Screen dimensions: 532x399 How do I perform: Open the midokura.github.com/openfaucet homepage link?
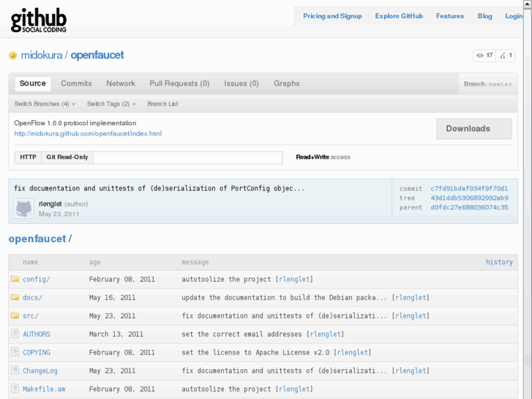click(x=88, y=134)
